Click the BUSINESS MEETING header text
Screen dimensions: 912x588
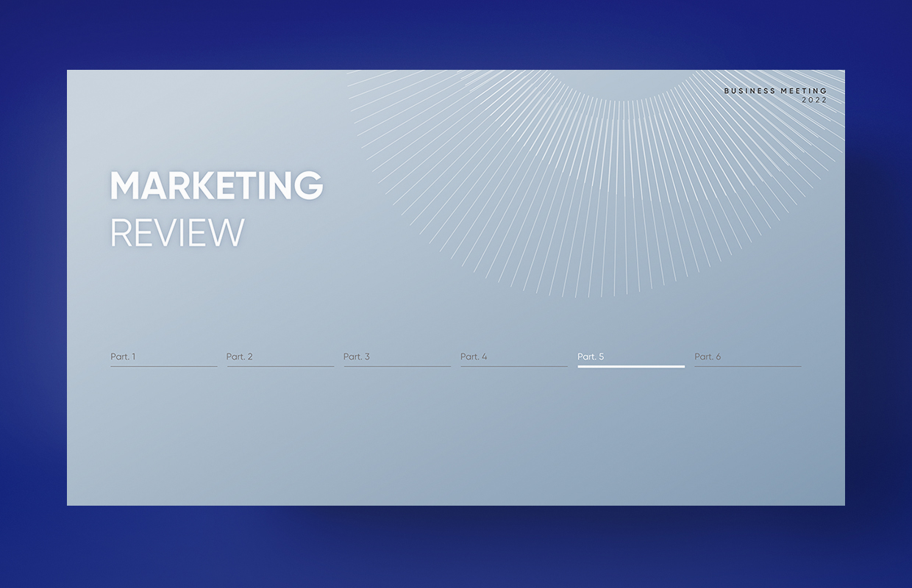tap(775, 91)
